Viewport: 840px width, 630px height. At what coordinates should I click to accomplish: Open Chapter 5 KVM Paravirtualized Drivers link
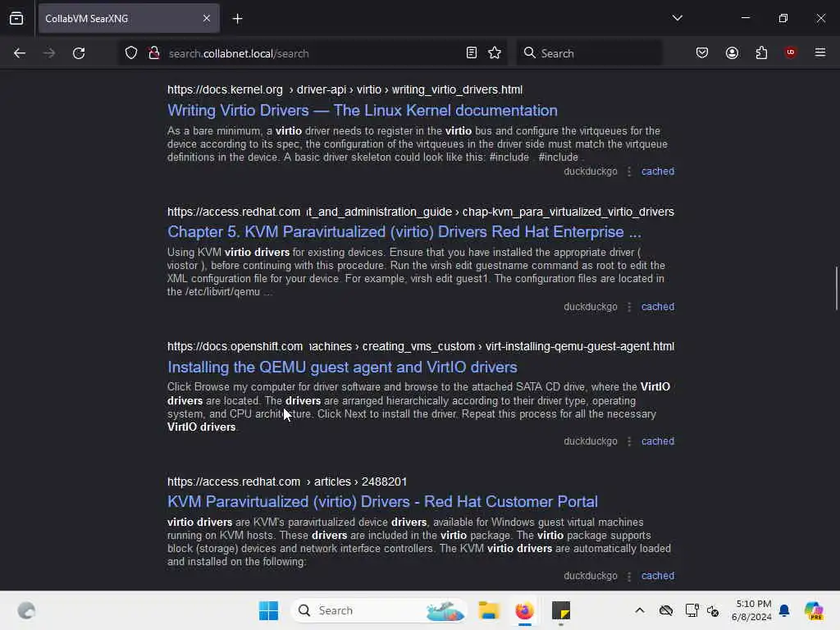pos(404,232)
